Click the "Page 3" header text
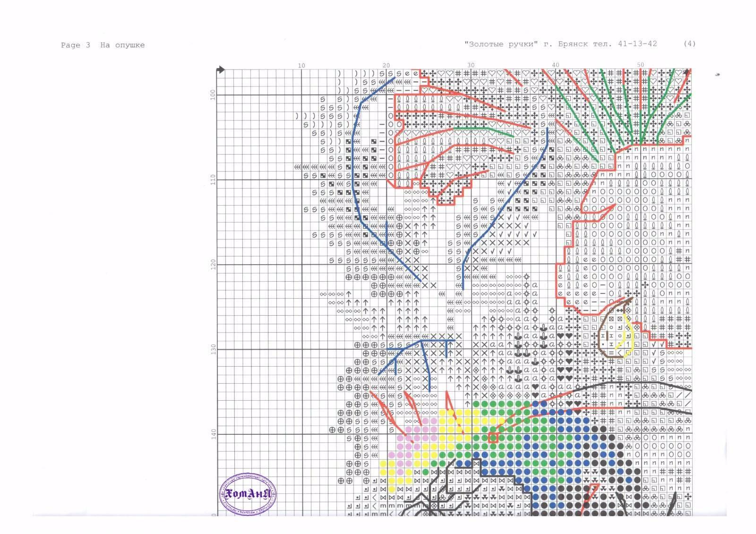 pyautogui.click(x=75, y=45)
